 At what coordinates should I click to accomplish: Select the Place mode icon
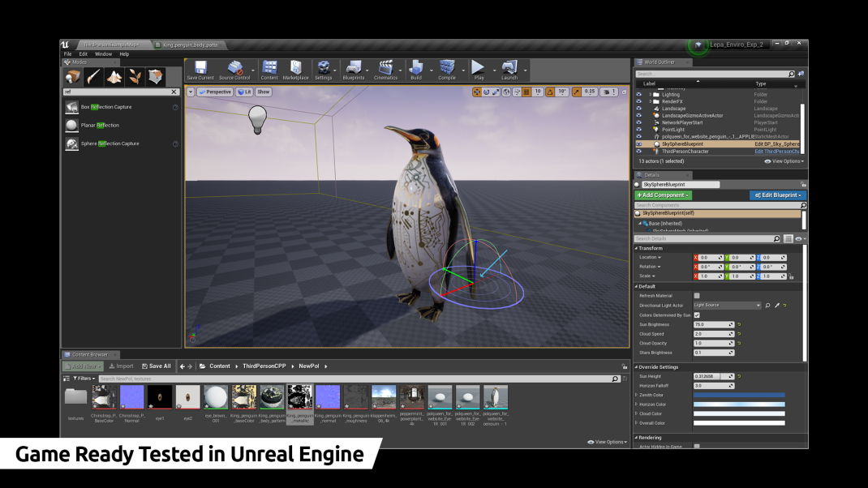73,77
